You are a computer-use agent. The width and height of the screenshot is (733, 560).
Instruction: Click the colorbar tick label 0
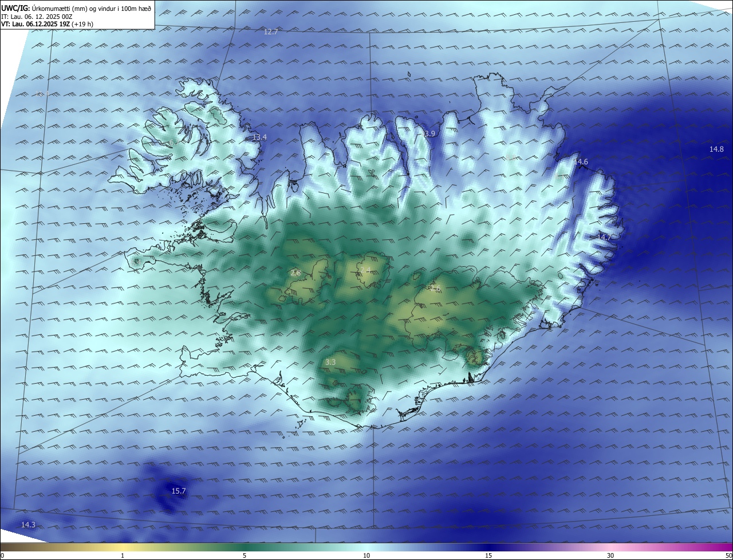click(2, 555)
